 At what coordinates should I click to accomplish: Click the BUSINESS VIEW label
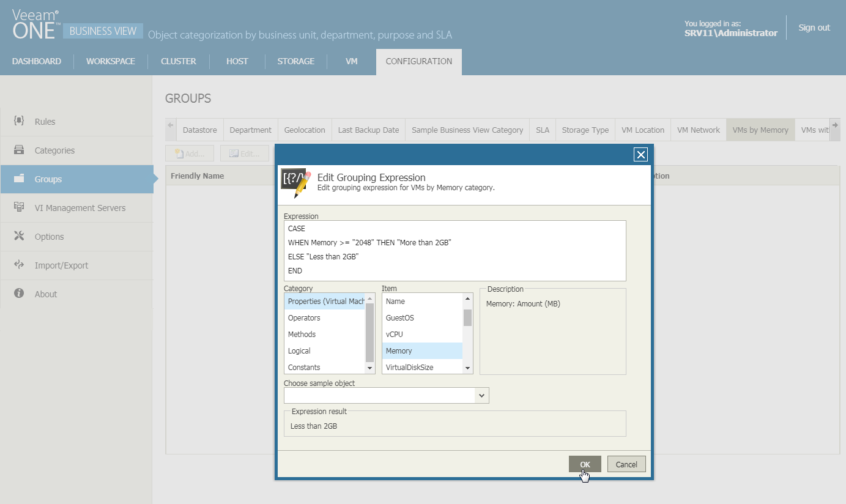pyautogui.click(x=103, y=31)
